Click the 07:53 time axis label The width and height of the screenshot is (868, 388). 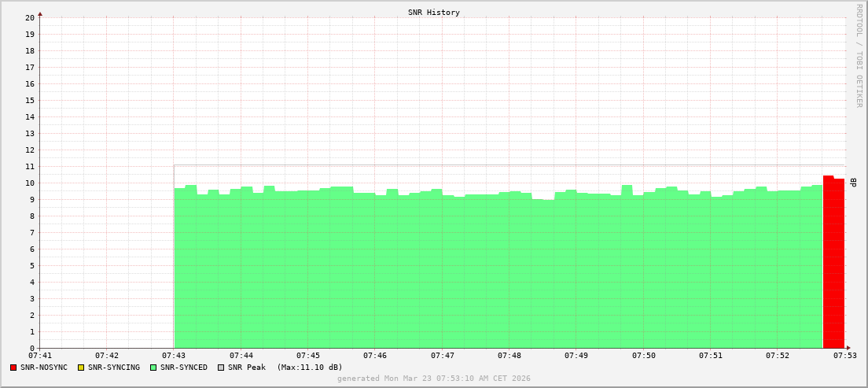844,356
